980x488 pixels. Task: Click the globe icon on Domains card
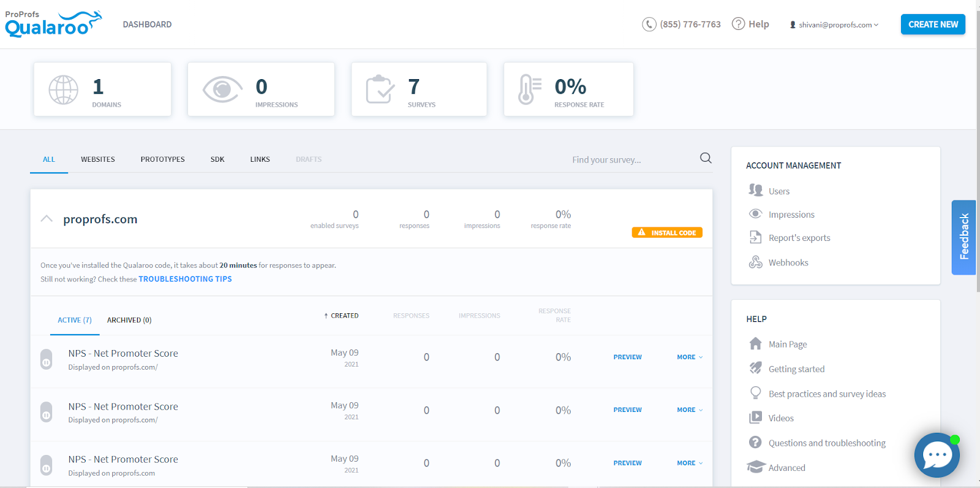point(63,90)
